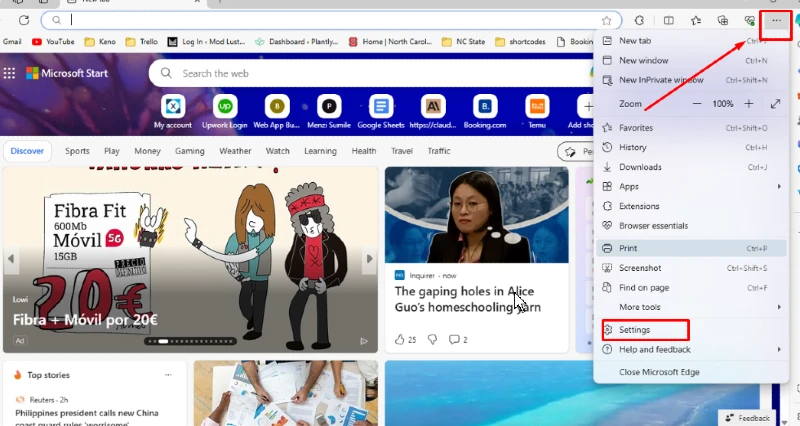Open the Trello bookmark folder
The width and height of the screenshot is (800, 426).
[x=142, y=42]
